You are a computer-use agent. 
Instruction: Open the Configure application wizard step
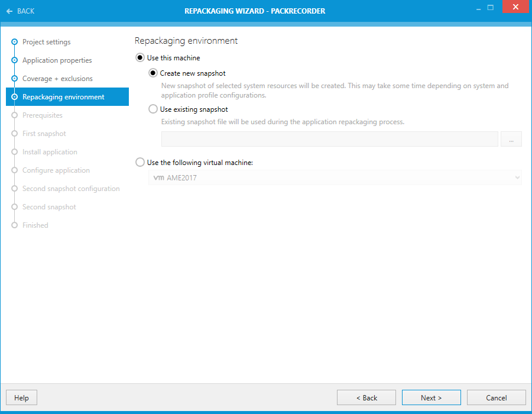tap(14, 170)
